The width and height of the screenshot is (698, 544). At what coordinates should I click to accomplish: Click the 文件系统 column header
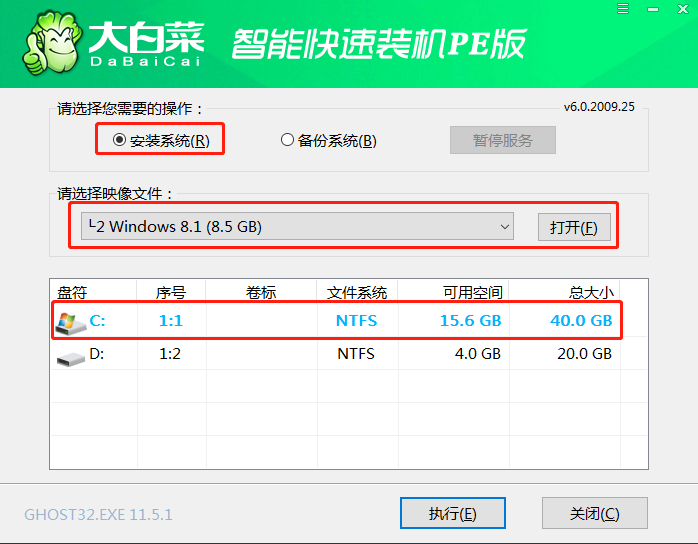(357, 292)
